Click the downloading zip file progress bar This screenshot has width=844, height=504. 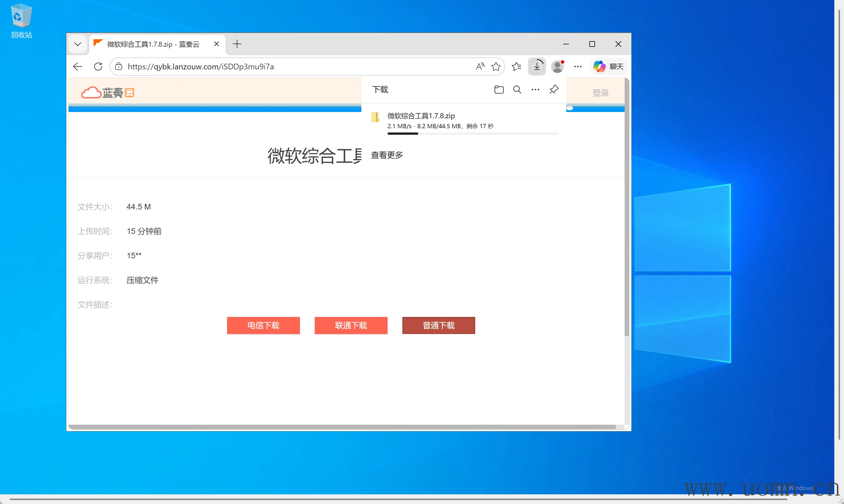[472, 134]
